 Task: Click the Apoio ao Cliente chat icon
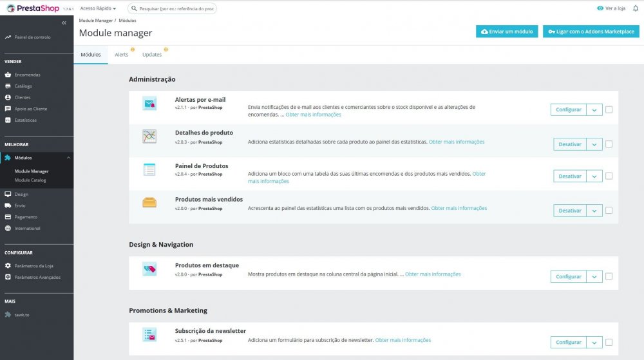pyautogui.click(x=8, y=109)
